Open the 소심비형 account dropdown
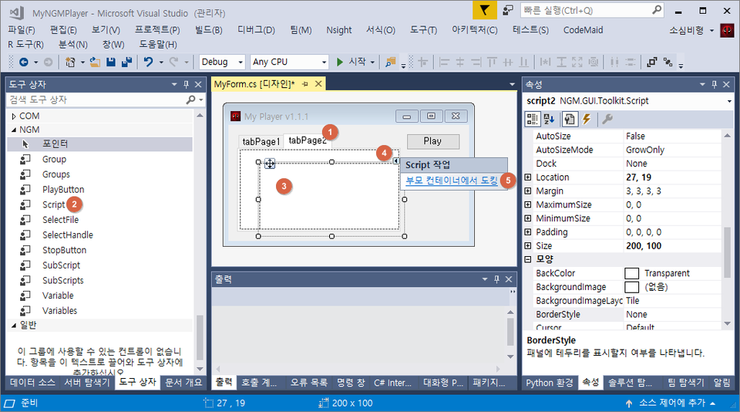This screenshot has width=740, height=412. coord(712,31)
